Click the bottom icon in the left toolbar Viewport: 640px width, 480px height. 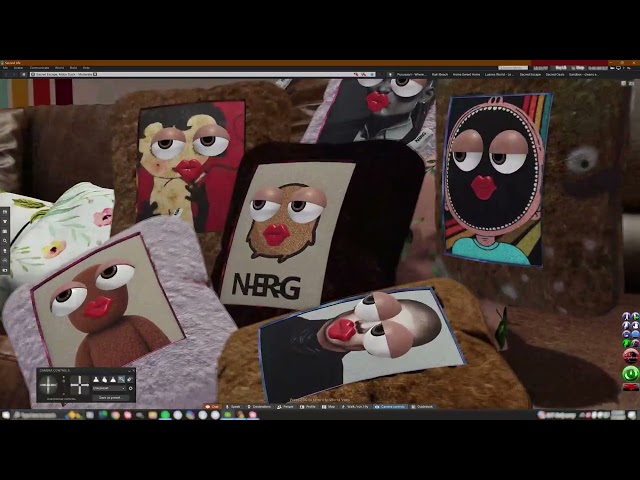5,270
